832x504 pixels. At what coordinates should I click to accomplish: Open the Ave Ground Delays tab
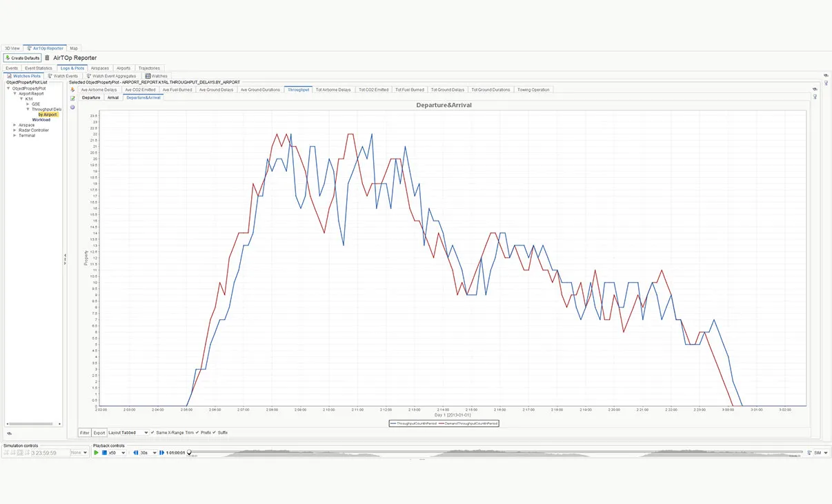216,90
